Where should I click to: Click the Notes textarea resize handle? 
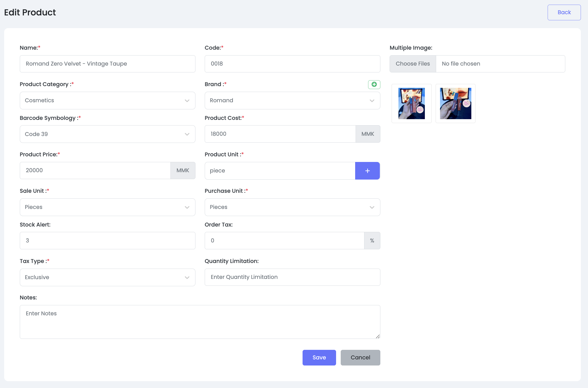tap(377, 336)
